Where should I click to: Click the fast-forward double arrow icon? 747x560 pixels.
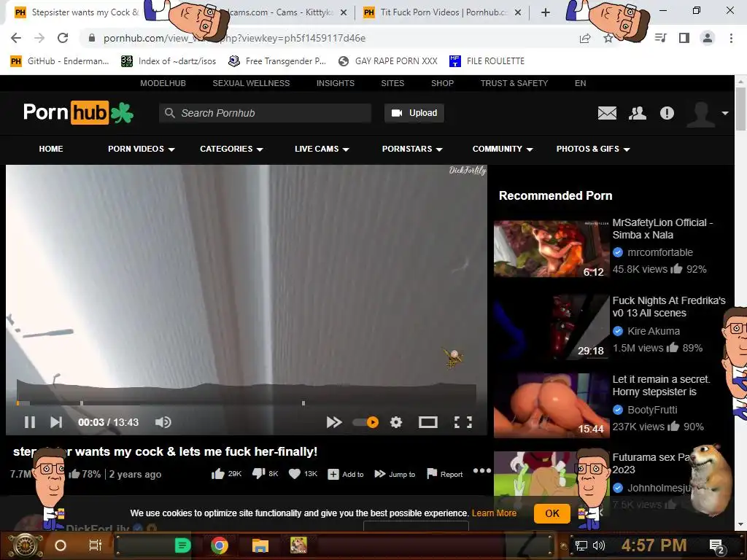click(334, 422)
